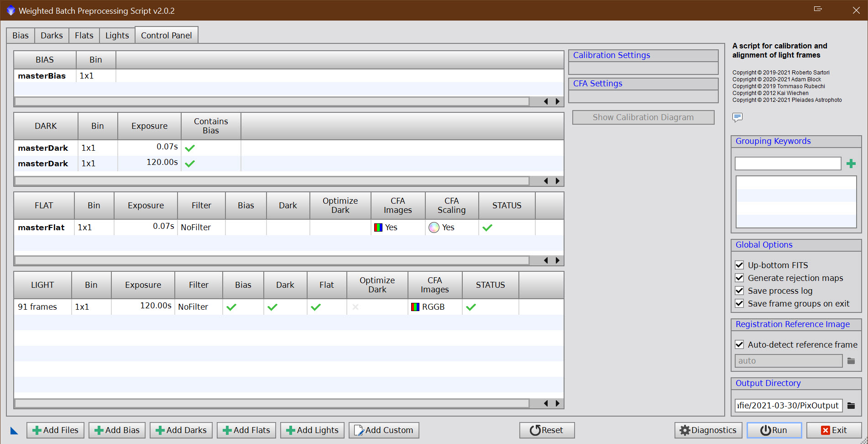
Task: Click the FLAT table horizontal scrollbar
Action: point(272,260)
